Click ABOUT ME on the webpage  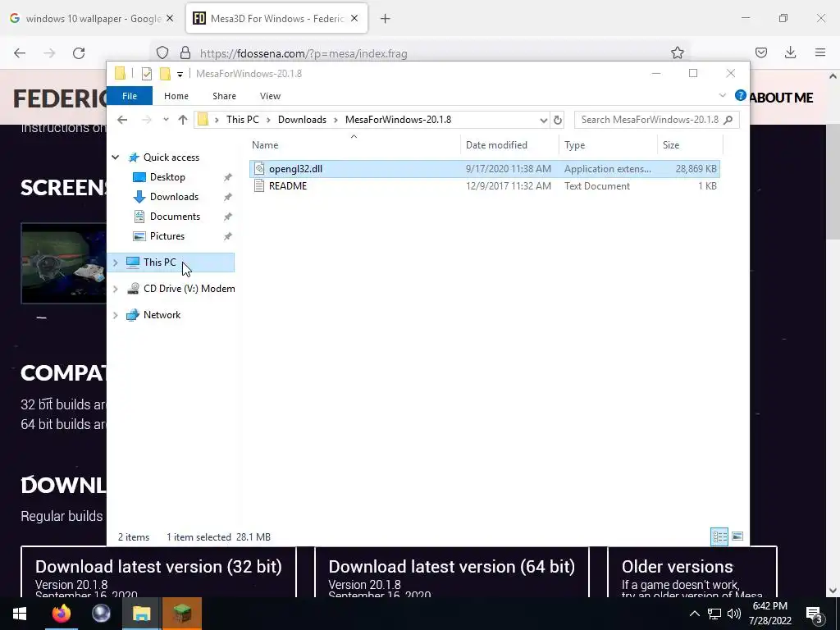pyautogui.click(x=781, y=98)
